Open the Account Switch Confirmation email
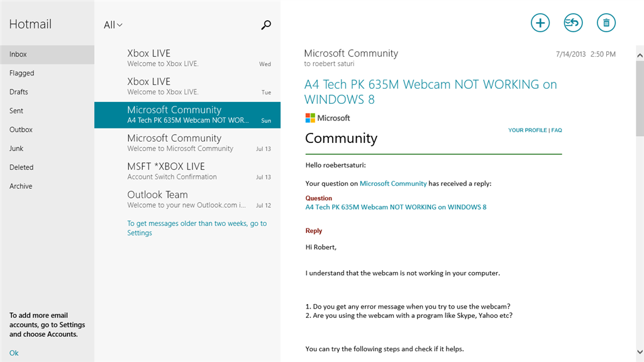 click(x=187, y=171)
